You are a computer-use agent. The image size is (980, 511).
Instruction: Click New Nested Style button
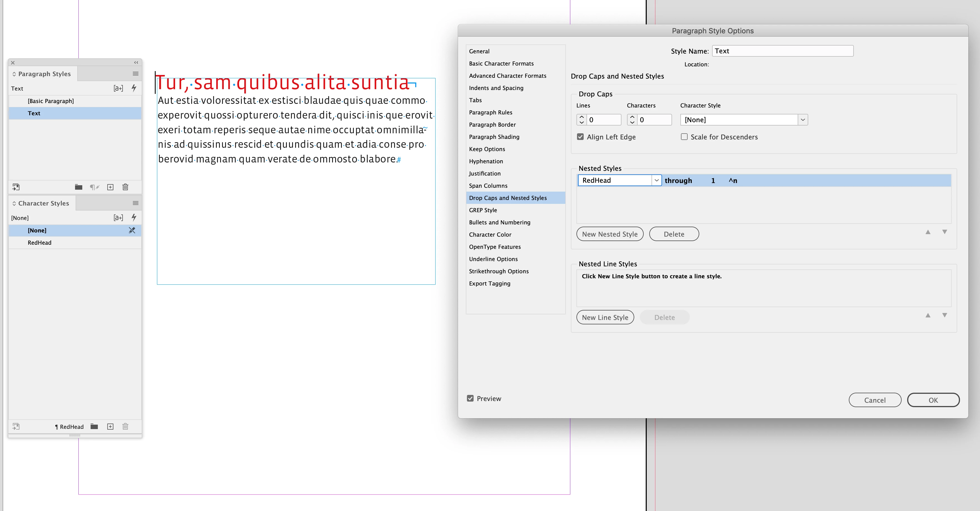610,234
